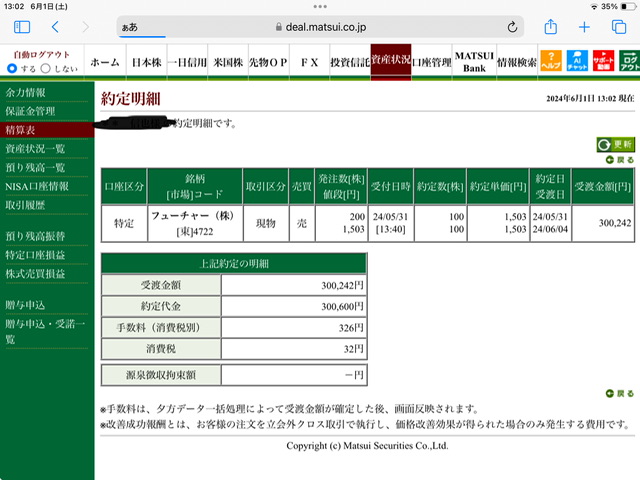This screenshot has width=640, height=480.
Task: Open 特定口座損益 in sidebar
Action: click(x=35, y=255)
